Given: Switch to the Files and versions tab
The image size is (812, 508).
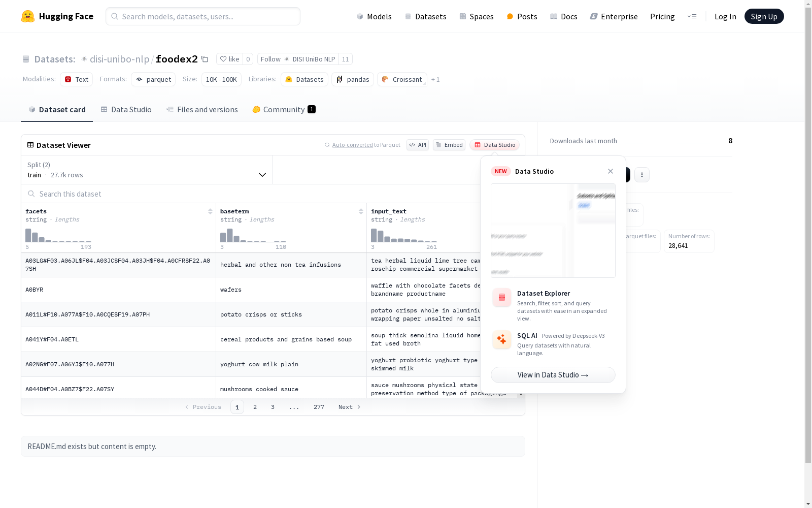Looking at the screenshot, I should point(202,109).
